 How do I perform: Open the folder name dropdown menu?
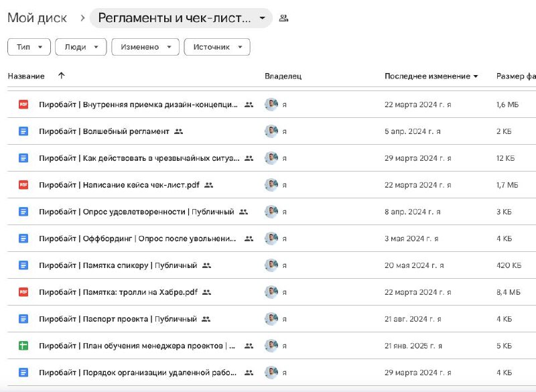262,18
